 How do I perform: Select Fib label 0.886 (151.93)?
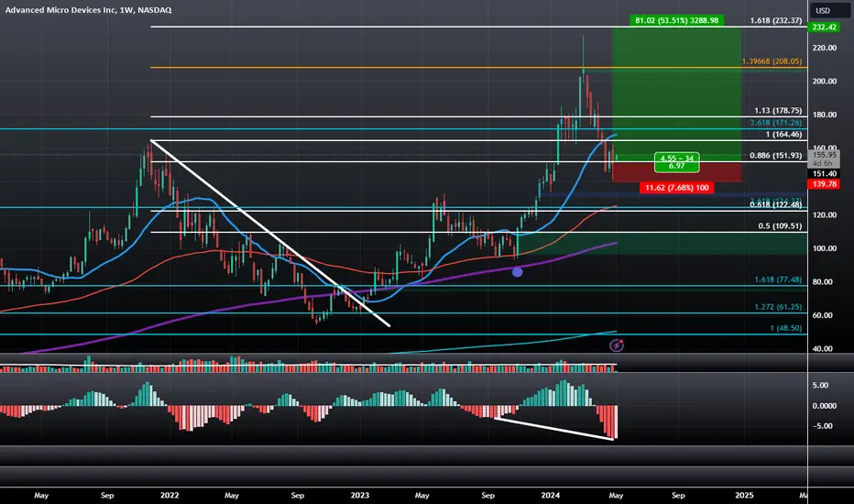[775, 156]
